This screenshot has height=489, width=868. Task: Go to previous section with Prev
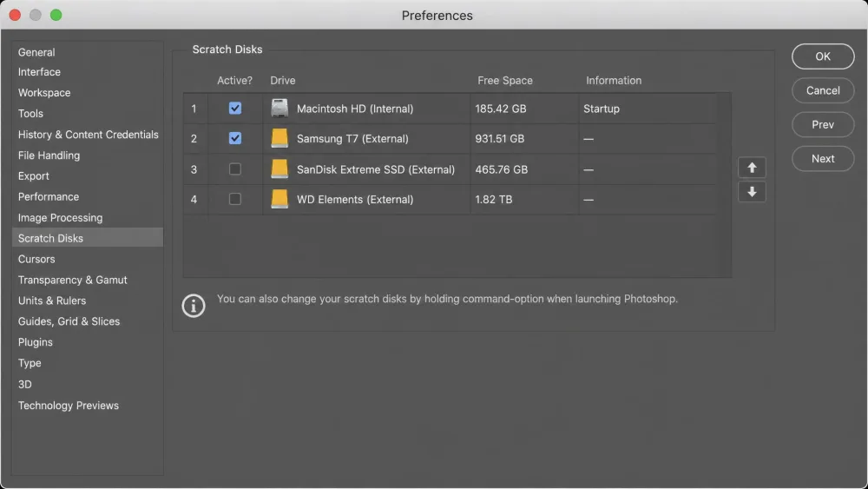[823, 124]
